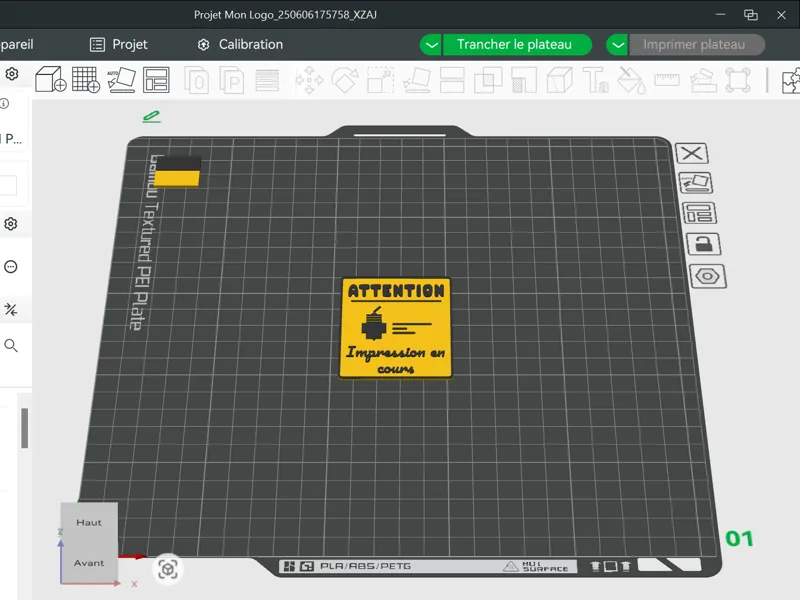800x600 pixels.
Task: Open the Text shape tool
Action: click(x=595, y=80)
